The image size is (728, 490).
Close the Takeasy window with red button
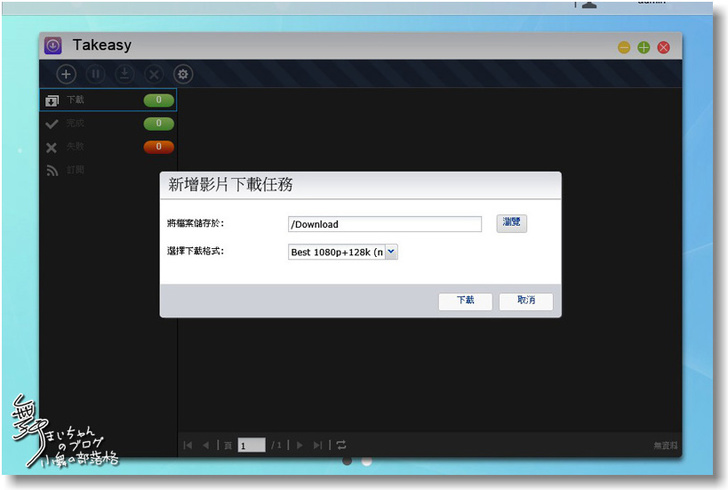tap(664, 47)
